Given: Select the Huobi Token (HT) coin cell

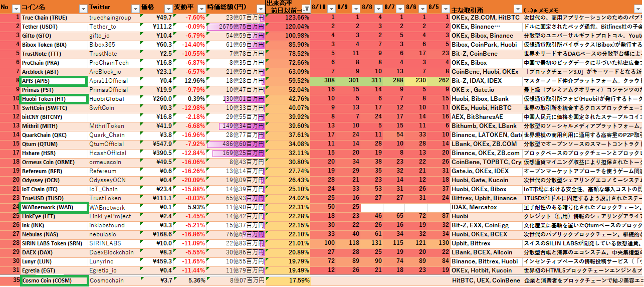Looking at the screenshot, I should [53, 99].
